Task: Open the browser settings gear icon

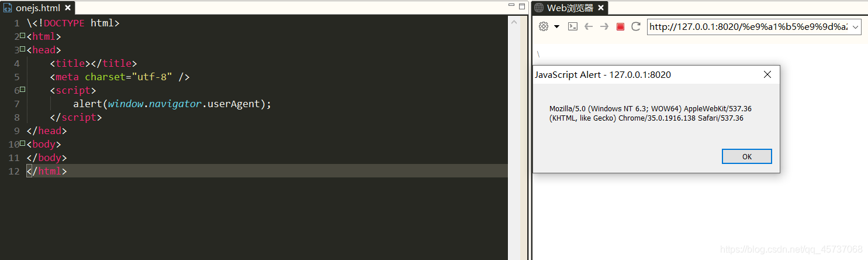Action: pos(543,26)
